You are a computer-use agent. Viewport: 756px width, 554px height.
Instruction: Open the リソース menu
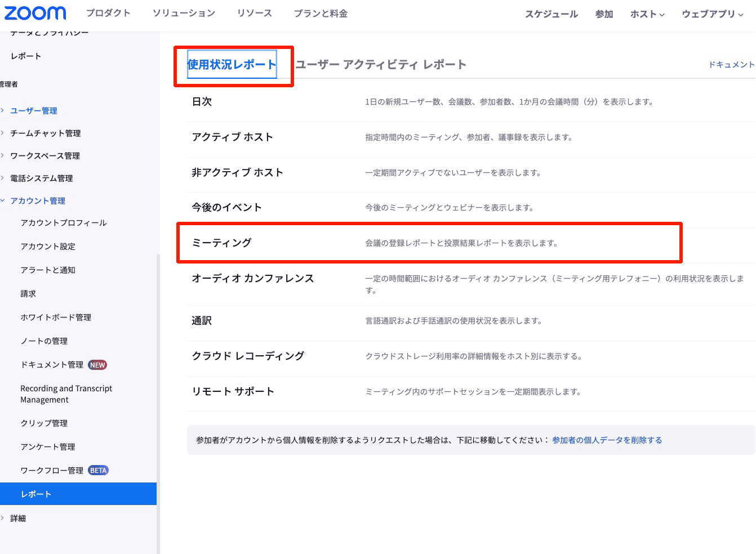point(255,13)
